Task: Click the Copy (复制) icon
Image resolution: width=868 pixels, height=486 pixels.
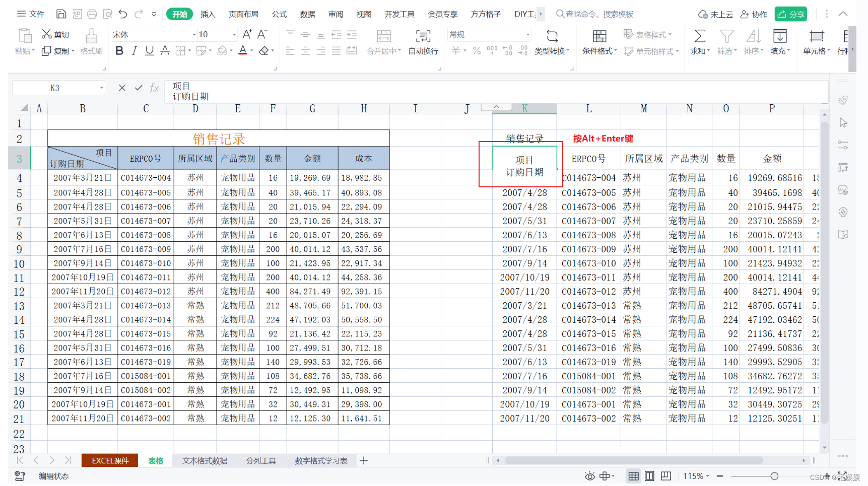Action: tap(46, 51)
